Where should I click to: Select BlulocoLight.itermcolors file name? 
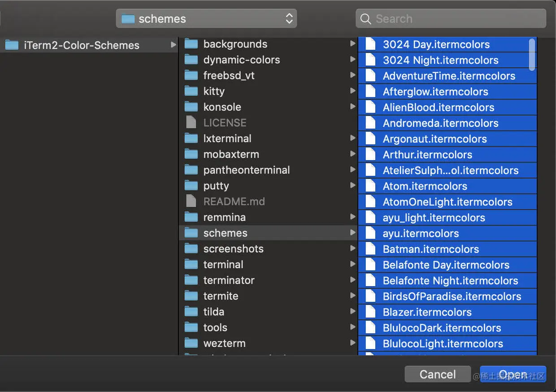coord(443,344)
